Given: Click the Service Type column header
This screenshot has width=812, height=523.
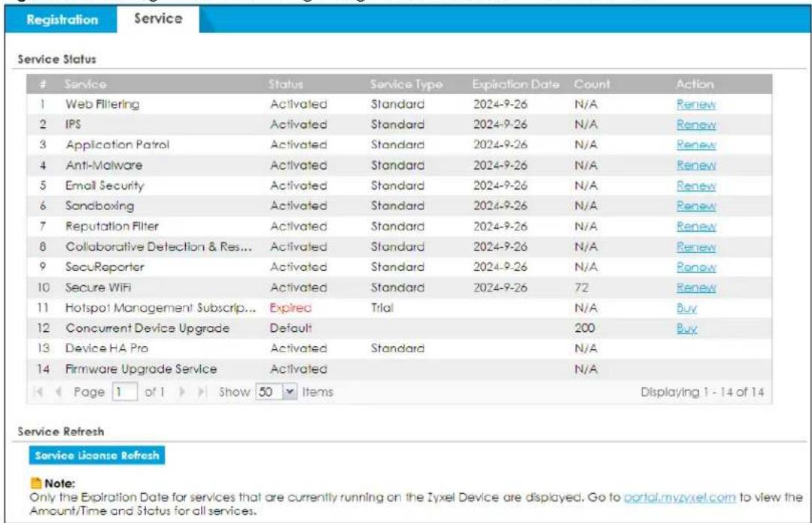Looking at the screenshot, I should (406, 84).
